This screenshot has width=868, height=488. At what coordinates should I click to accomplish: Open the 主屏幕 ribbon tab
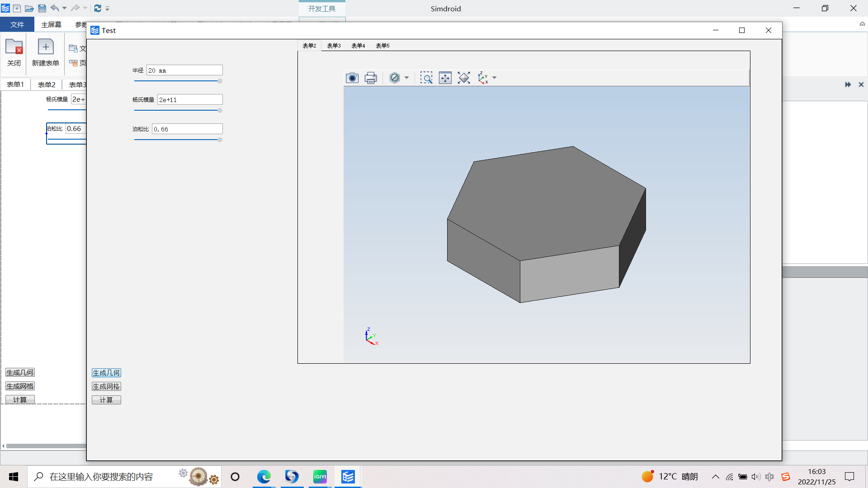coord(51,24)
